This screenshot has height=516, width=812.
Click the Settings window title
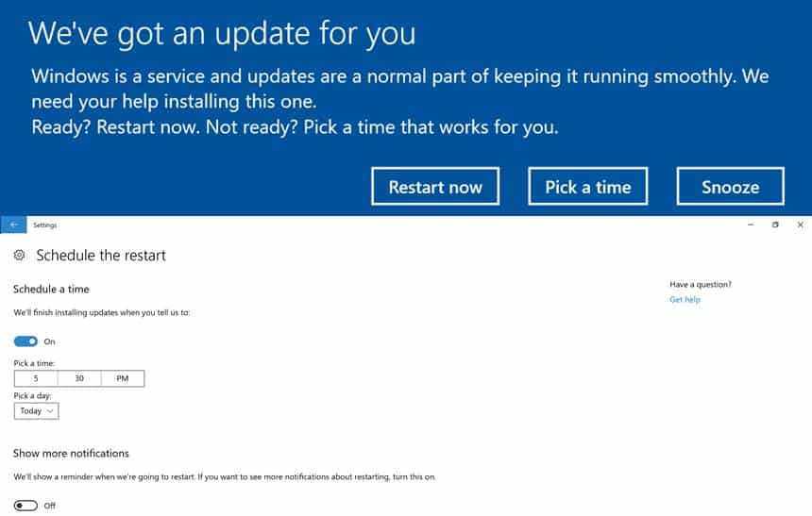coord(45,225)
